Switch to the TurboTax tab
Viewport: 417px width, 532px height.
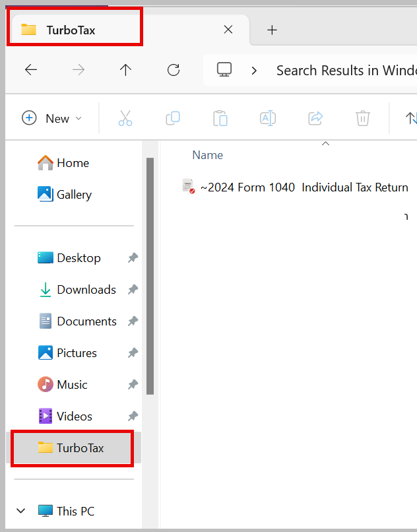71,30
